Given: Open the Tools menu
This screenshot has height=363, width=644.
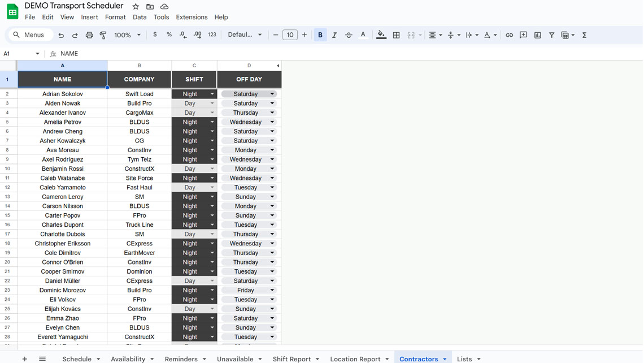Looking at the screenshot, I should 161,18.
